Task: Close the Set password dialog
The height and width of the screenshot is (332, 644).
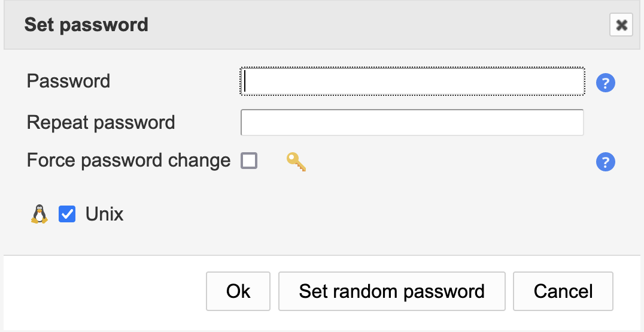Action: coord(621,25)
